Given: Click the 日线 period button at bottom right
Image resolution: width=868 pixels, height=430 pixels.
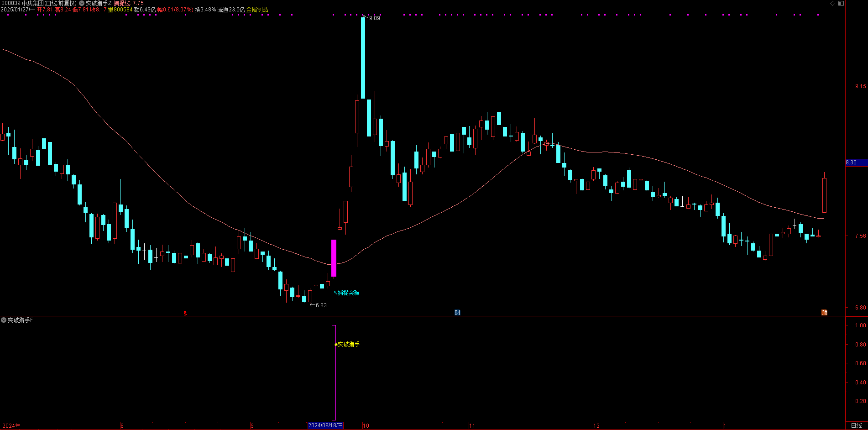Looking at the screenshot, I should (x=856, y=425).
